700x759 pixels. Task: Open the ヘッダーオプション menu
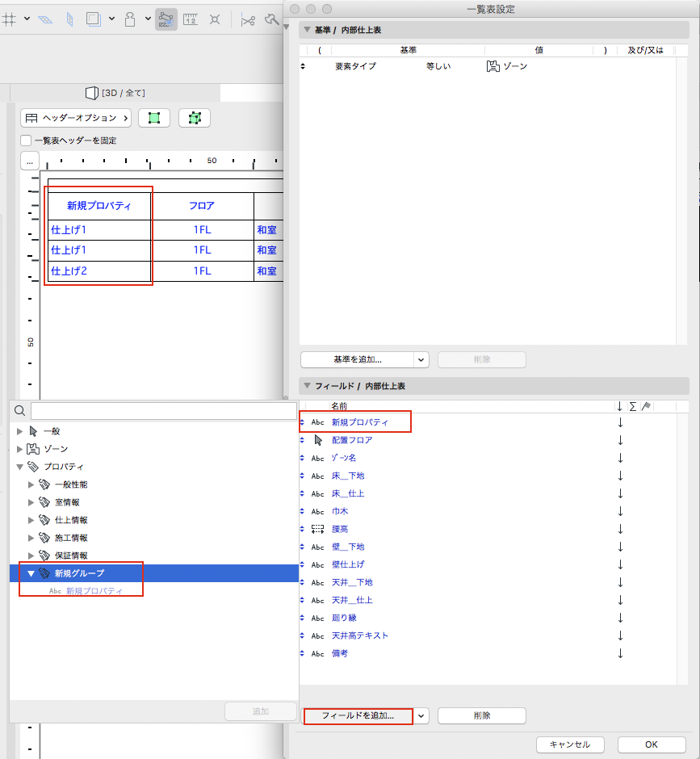coord(78,118)
